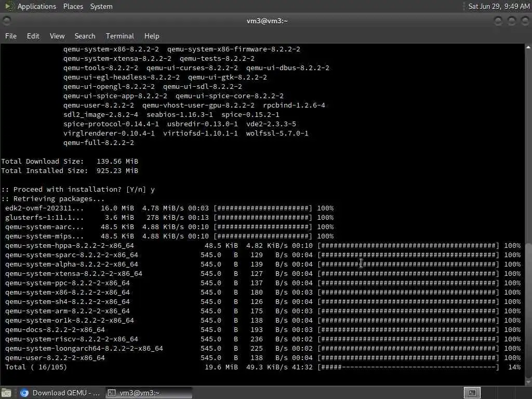Click the vm3@vm3:~ window title
Screen dimensions: 532x399
coord(267,21)
